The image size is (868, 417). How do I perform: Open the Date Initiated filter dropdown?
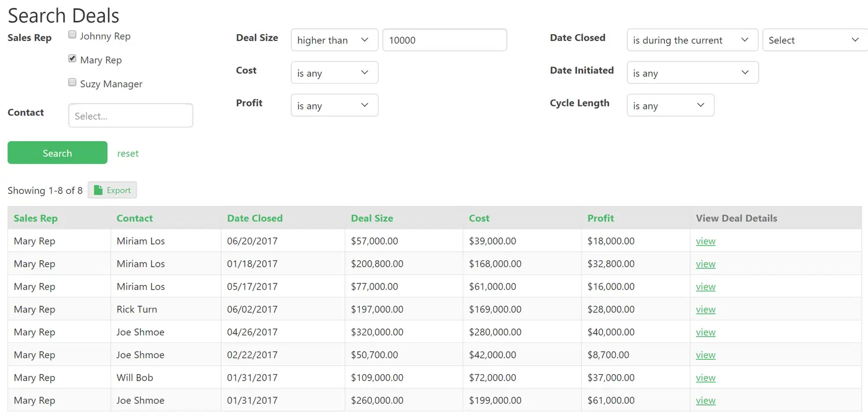(692, 72)
